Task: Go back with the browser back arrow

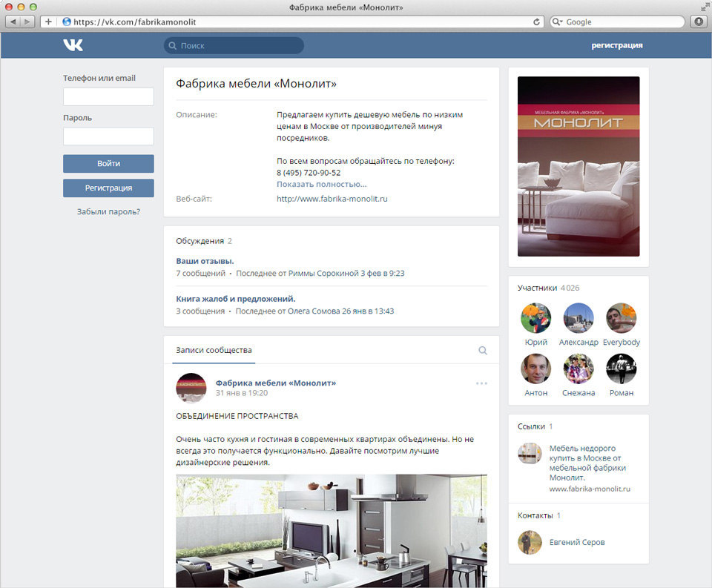Action: tap(13, 22)
